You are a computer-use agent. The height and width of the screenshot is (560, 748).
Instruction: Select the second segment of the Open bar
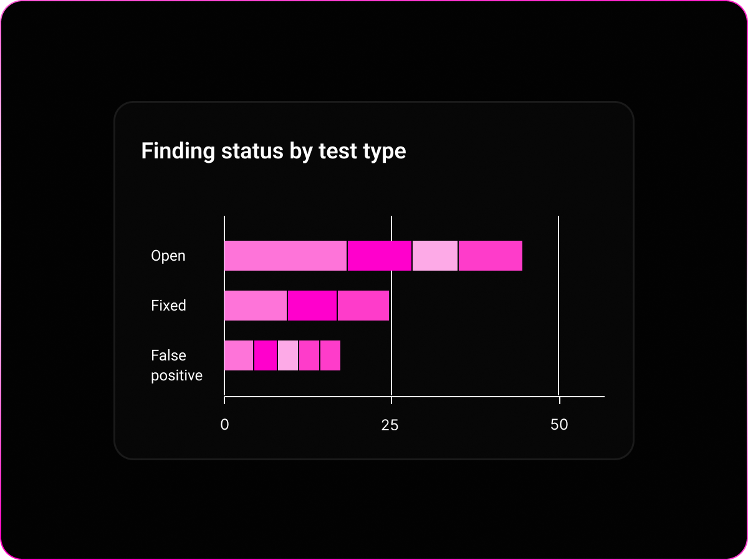pyautogui.click(x=380, y=256)
